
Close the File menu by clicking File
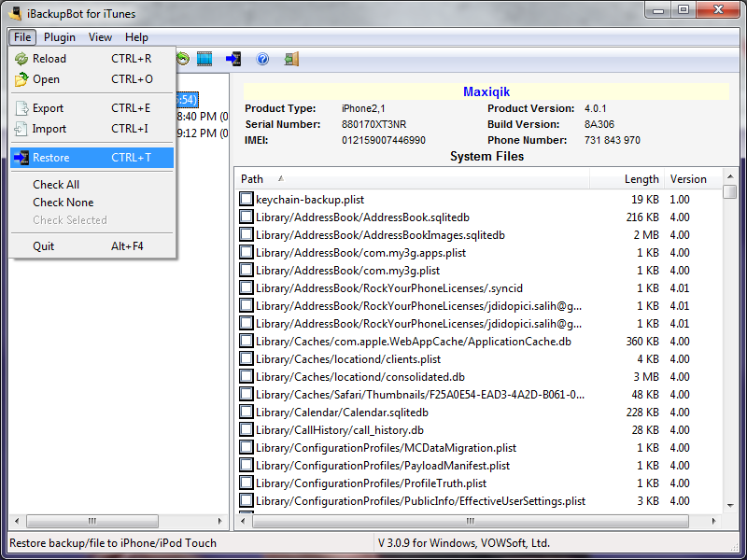click(x=22, y=37)
